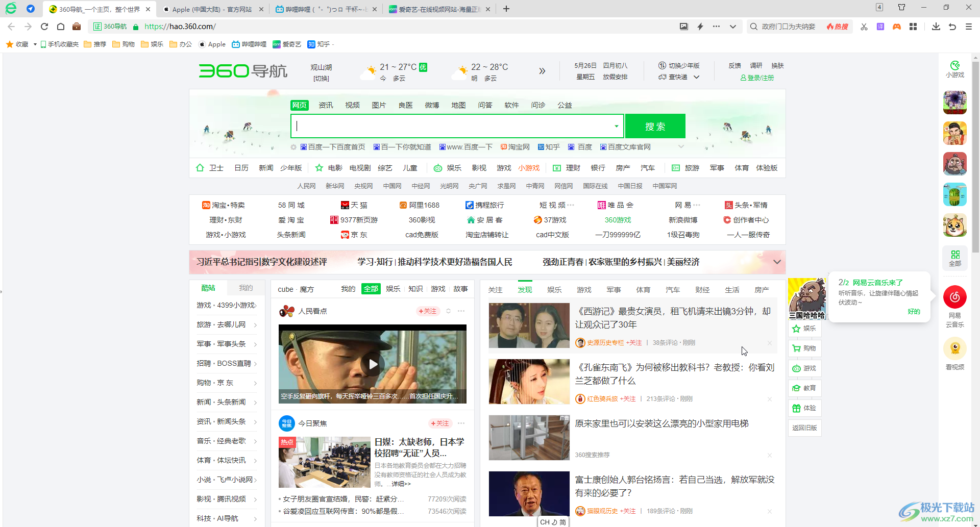Viewport: 980px width, 527px height.
Task: Open the extensions grid icon
Action: click(913, 27)
